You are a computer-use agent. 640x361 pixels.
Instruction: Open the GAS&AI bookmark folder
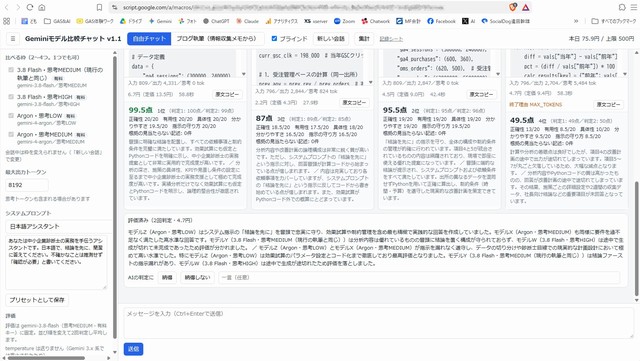[57, 21]
